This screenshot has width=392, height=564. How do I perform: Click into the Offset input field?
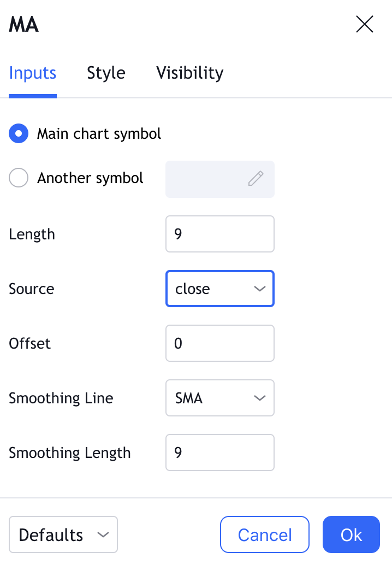point(219,343)
